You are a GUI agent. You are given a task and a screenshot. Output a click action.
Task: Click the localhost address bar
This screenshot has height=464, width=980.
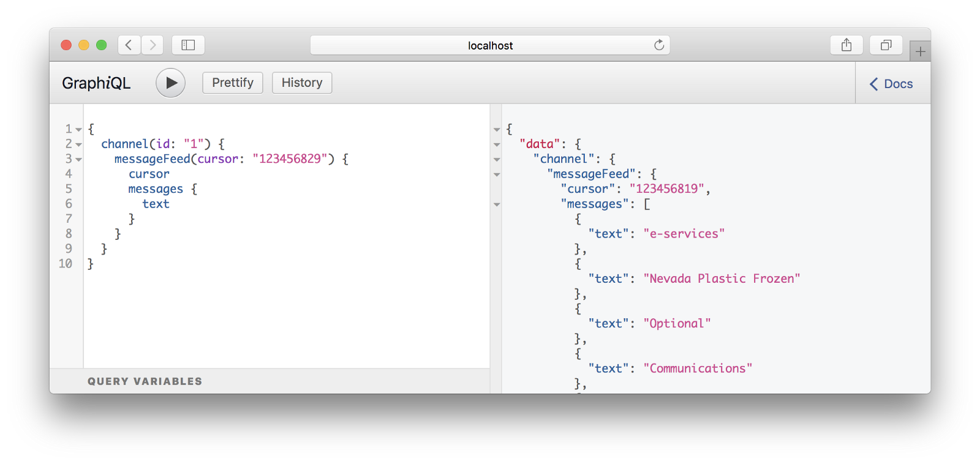(x=489, y=45)
